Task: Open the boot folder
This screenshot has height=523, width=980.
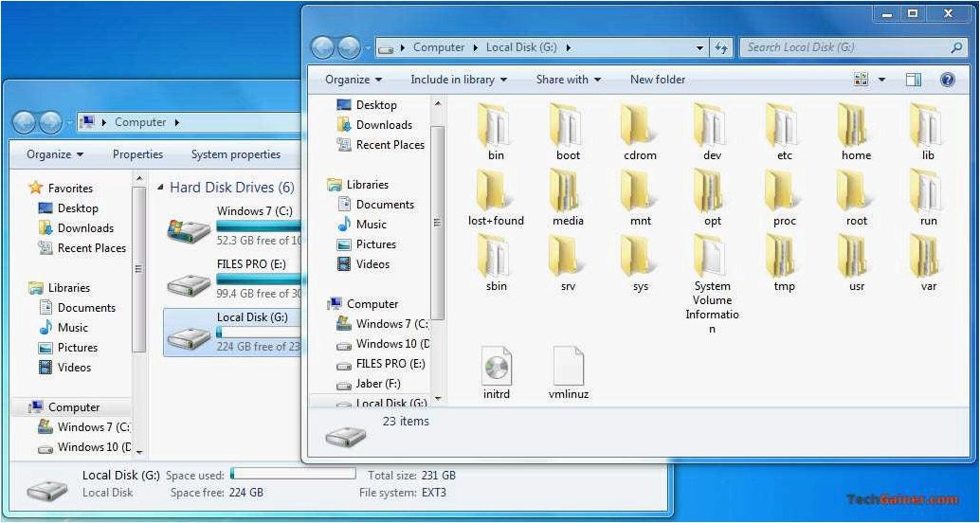Action: pyautogui.click(x=568, y=133)
